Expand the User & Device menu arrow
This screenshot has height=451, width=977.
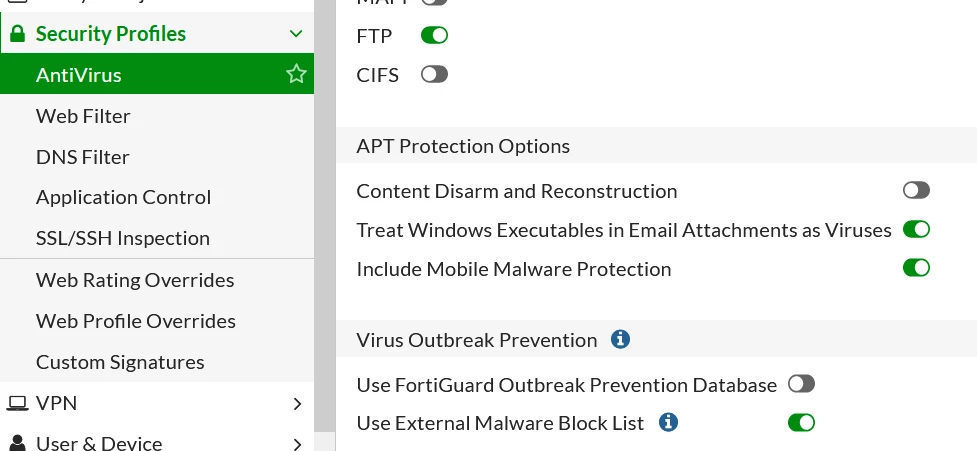click(297, 444)
